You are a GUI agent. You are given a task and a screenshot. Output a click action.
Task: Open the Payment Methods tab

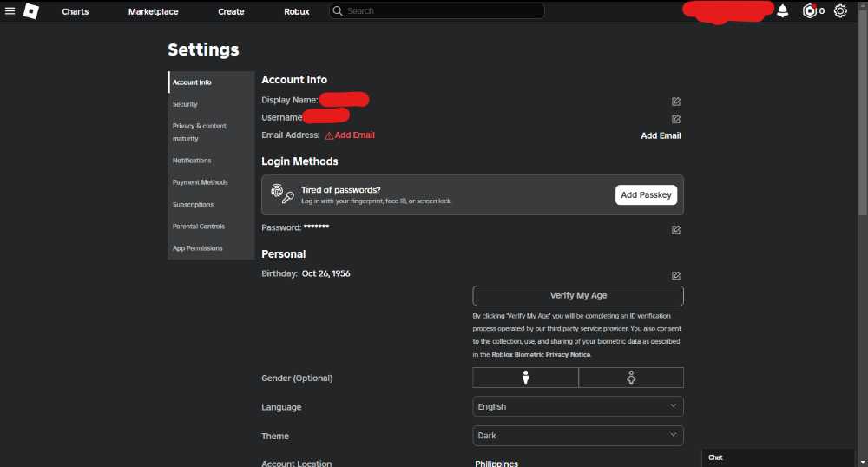click(x=211, y=182)
